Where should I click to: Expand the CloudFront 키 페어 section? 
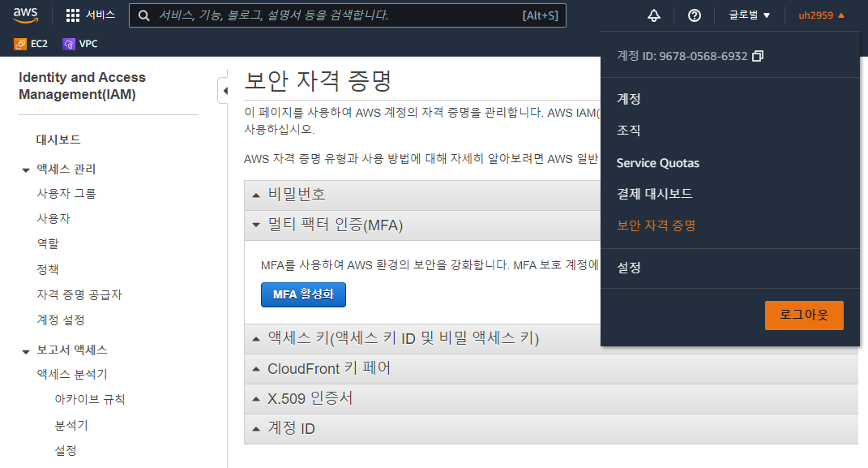551,369
